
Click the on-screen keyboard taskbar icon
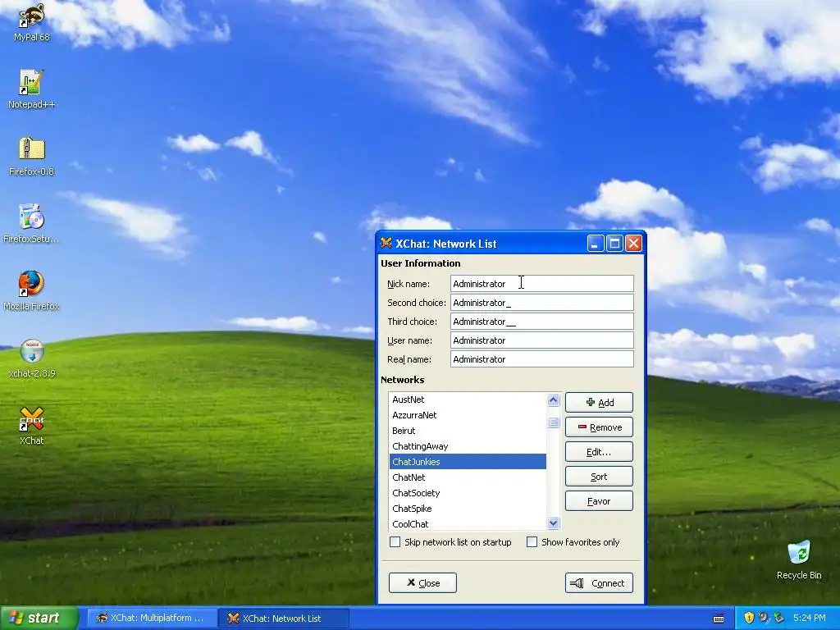click(719, 619)
